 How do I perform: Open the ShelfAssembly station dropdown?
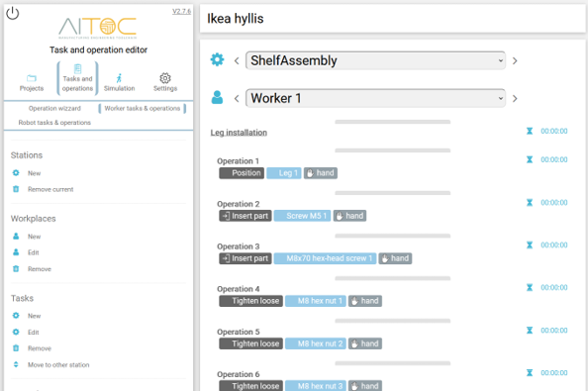tap(375, 60)
